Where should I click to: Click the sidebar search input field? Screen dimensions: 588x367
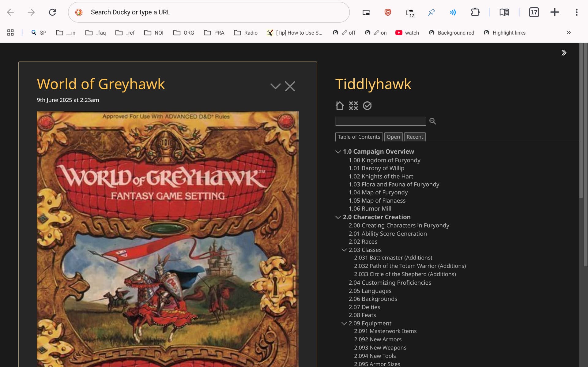[380, 121]
